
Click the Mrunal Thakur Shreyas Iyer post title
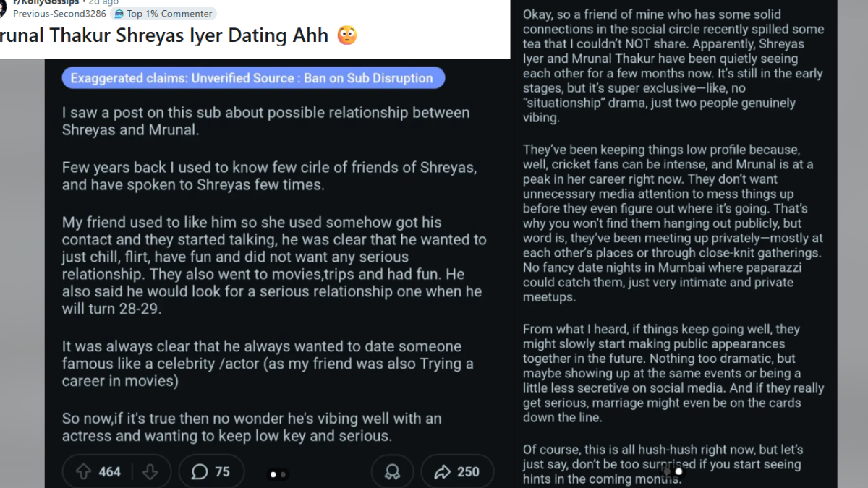pos(166,34)
